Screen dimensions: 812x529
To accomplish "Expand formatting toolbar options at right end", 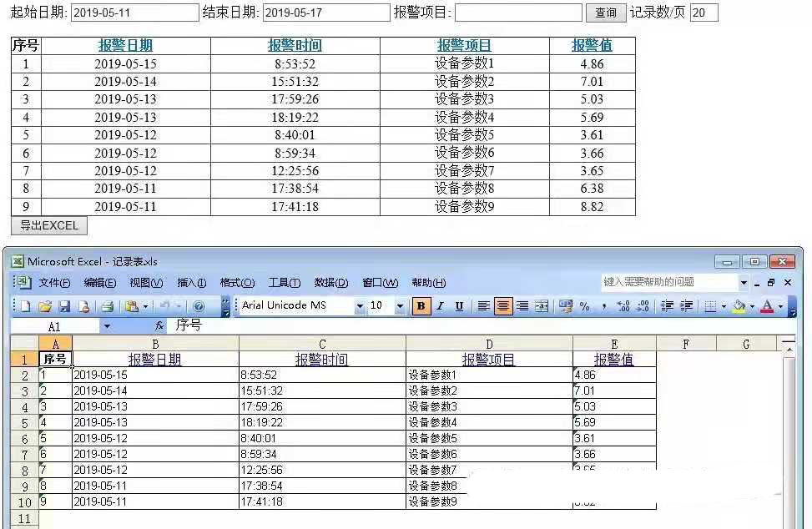I will [792, 306].
